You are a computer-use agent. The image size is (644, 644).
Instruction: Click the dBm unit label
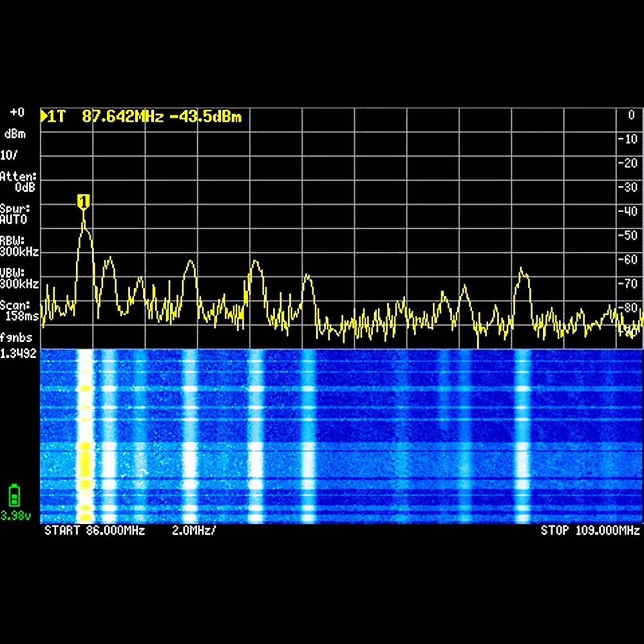[x=15, y=134]
